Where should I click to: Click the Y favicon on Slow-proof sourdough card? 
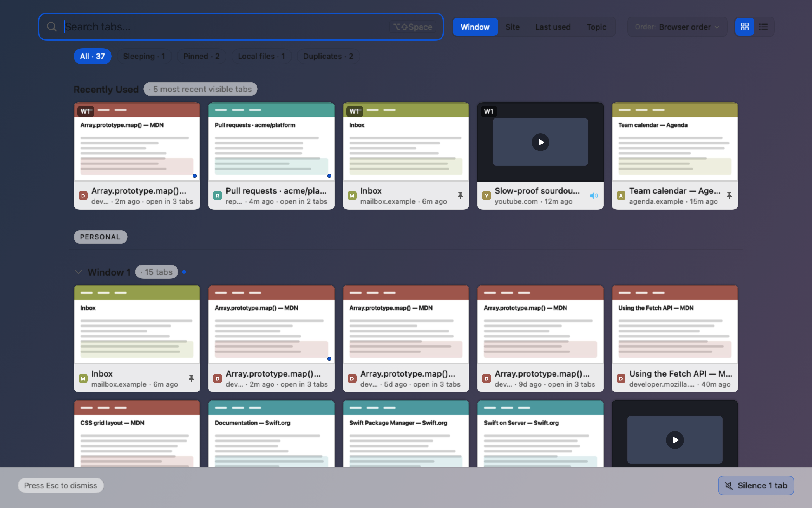tap(486, 196)
